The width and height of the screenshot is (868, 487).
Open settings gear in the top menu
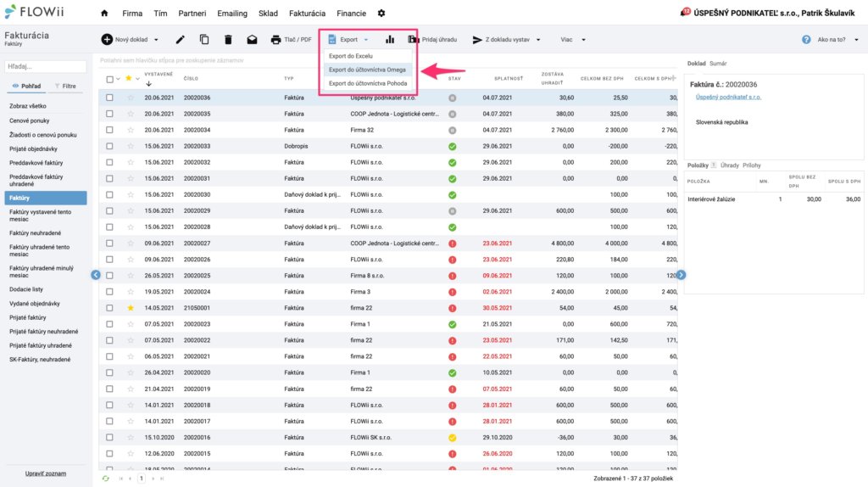point(381,14)
